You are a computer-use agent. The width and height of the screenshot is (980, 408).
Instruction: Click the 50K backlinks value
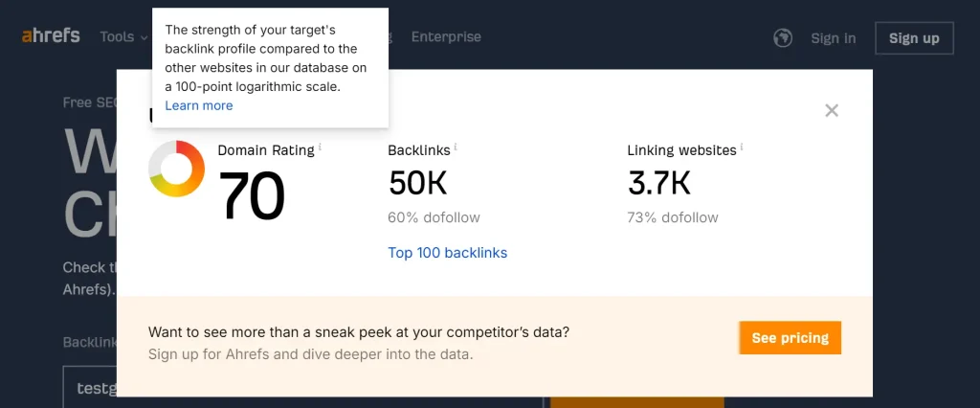tap(417, 183)
